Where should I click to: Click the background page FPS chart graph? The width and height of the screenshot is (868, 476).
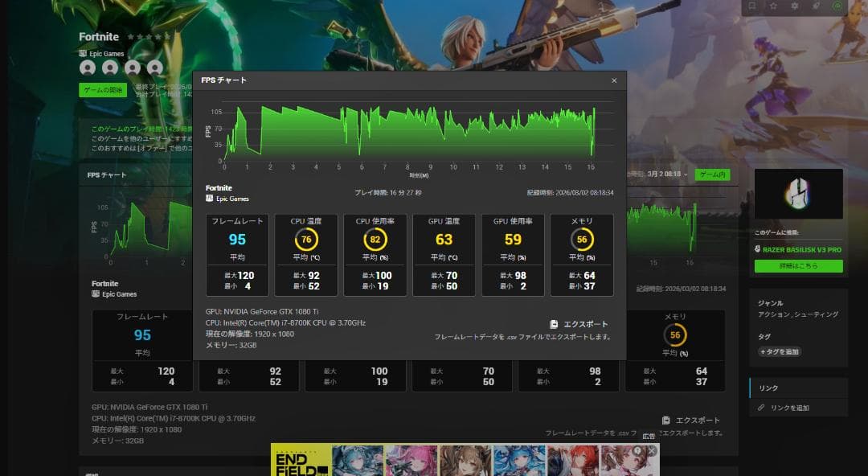pos(152,228)
